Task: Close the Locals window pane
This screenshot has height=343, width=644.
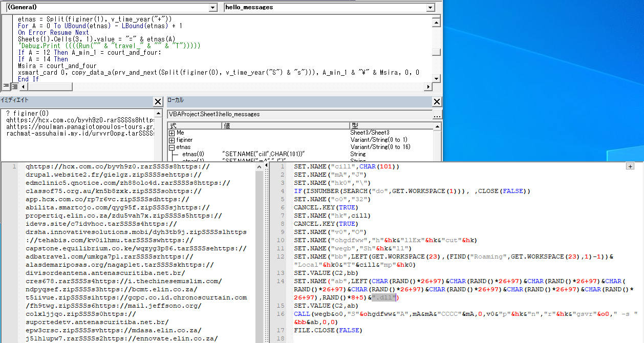Action: [437, 102]
